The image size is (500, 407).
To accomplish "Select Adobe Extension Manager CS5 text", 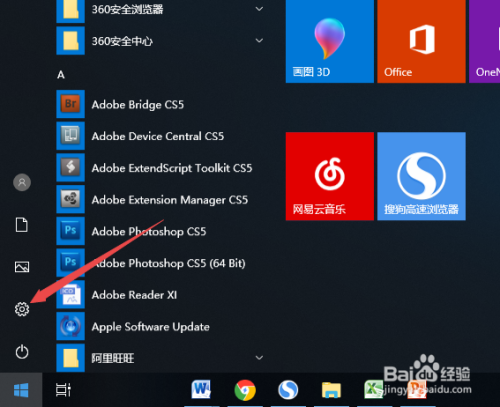I will 170,200.
